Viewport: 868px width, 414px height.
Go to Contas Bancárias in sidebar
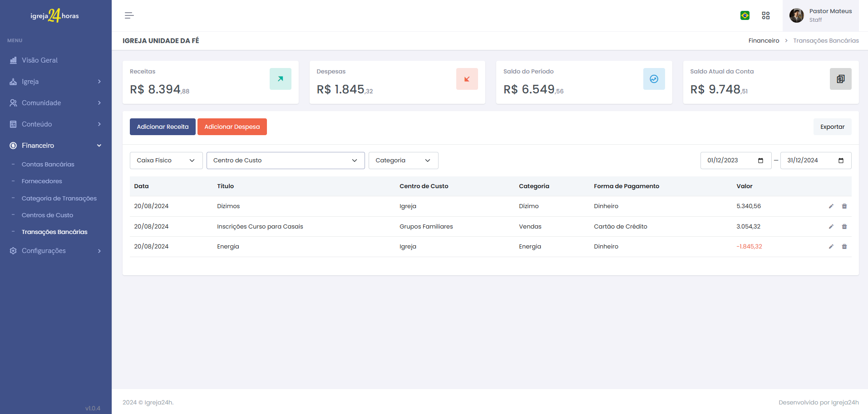pos(48,165)
